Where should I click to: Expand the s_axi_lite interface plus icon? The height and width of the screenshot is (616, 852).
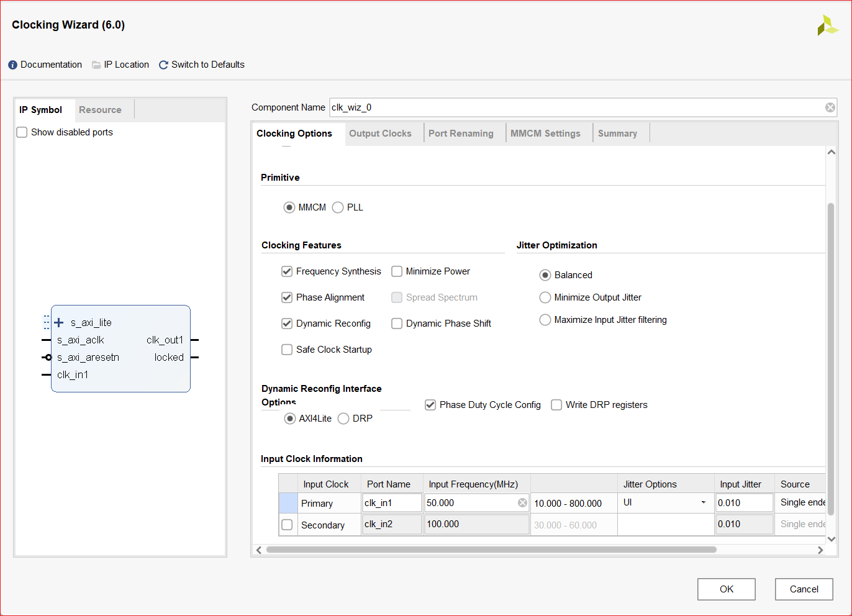point(59,322)
